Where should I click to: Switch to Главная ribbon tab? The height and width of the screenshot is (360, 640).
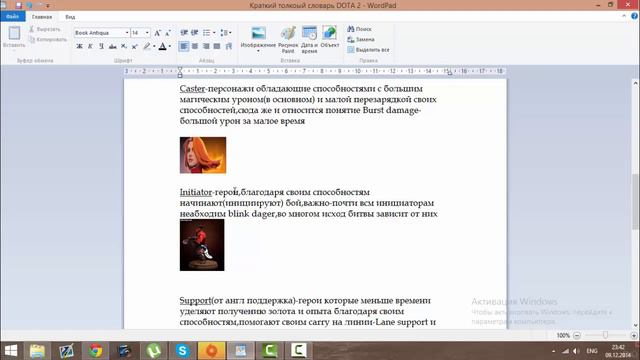pos(42,17)
